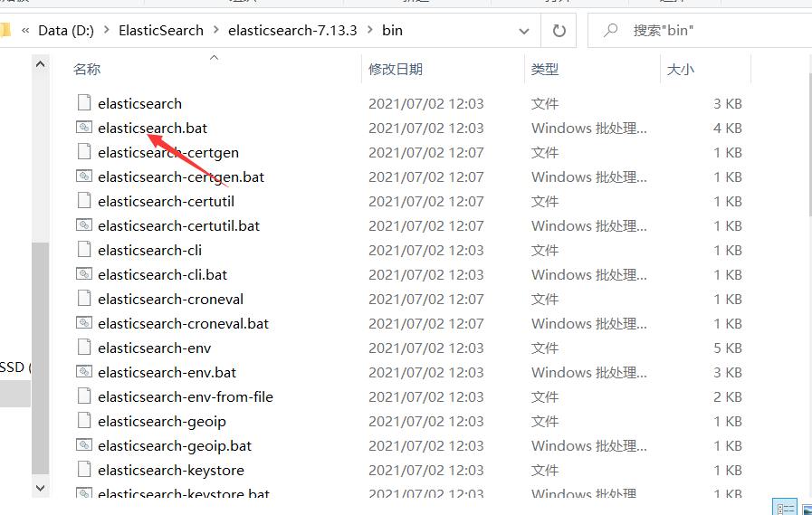Sort by 修改日期 column header
Viewport: 812px width, 515px height.
pyautogui.click(x=396, y=69)
